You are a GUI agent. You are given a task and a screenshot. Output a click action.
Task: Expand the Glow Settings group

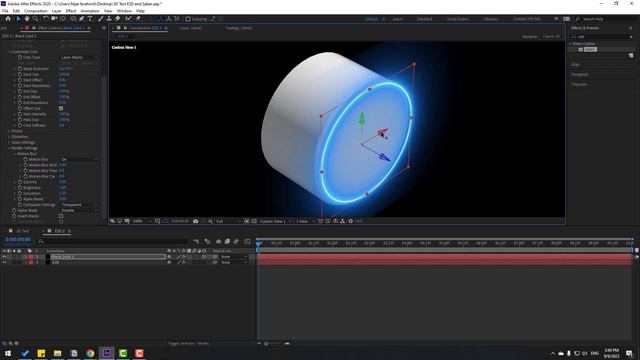point(9,142)
